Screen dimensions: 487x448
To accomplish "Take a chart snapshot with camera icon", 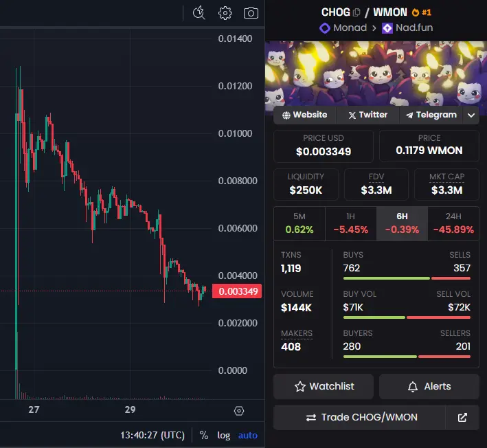I will pyautogui.click(x=251, y=13).
